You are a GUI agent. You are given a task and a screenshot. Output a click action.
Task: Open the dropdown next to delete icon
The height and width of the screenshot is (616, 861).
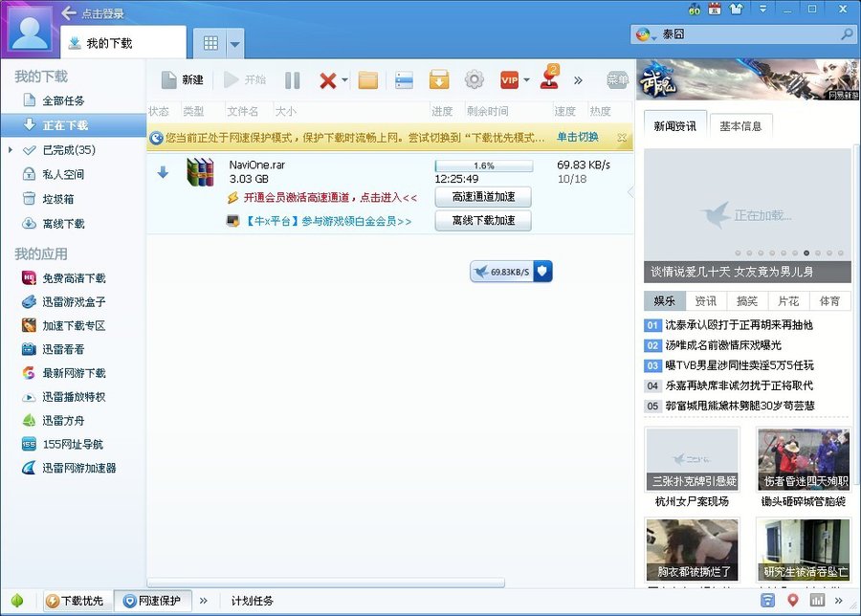point(344,80)
